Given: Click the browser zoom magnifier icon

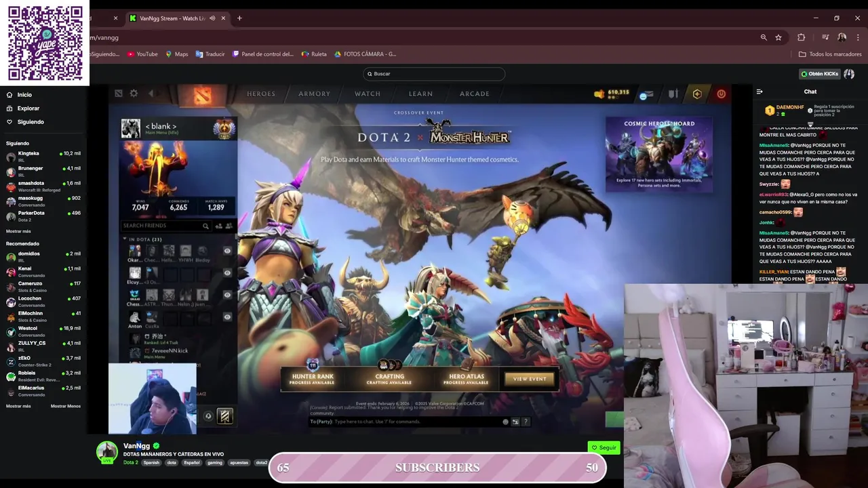Looking at the screenshot, I should [764, 37].
